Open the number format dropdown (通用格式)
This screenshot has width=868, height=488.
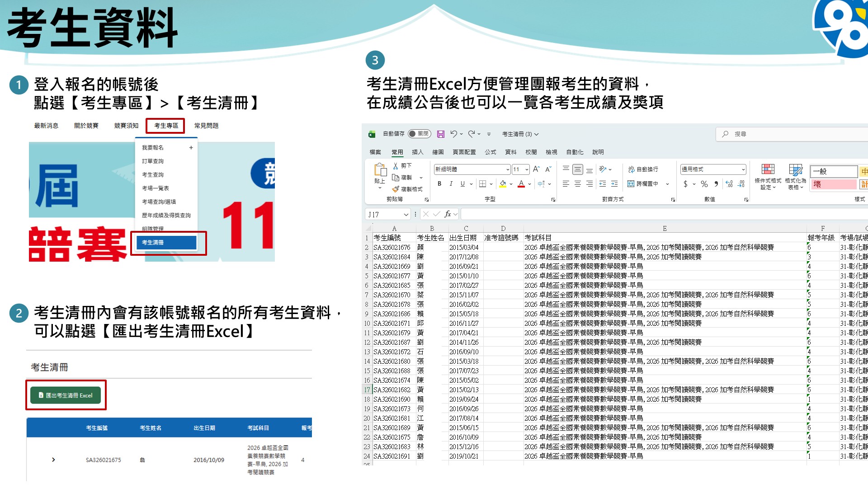[743, 169]
